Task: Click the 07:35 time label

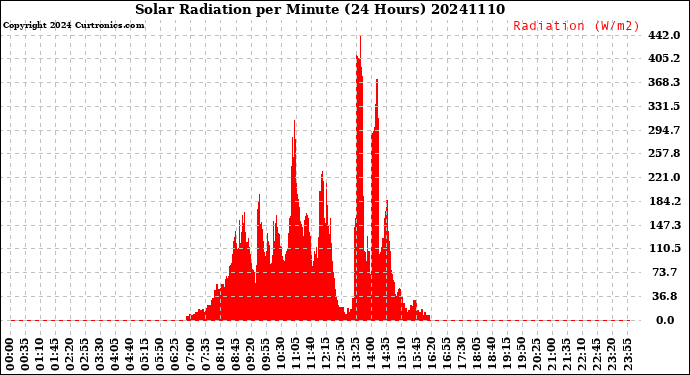Action: point(206,355)
